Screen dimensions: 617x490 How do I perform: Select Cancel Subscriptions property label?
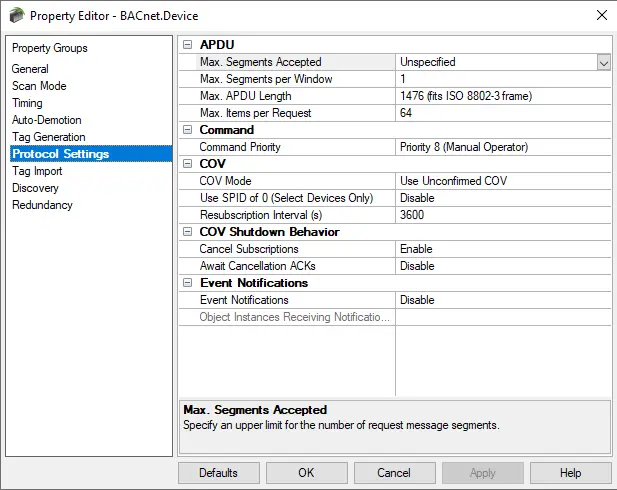pos(249,249)
